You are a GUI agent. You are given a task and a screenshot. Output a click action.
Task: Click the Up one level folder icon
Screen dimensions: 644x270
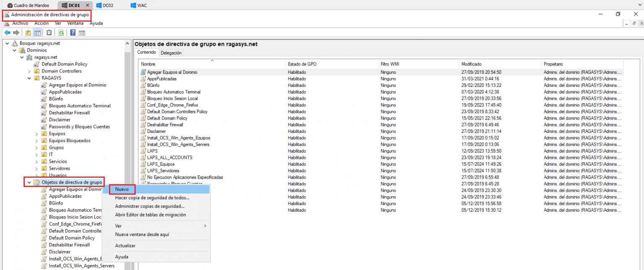pyautogui.click(x=28, y=33)
